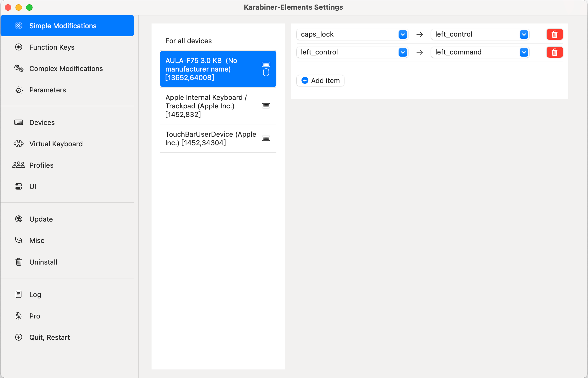Click the UI switches icon
The width and height of the screenshot is (588, 378).
(19, 186)
